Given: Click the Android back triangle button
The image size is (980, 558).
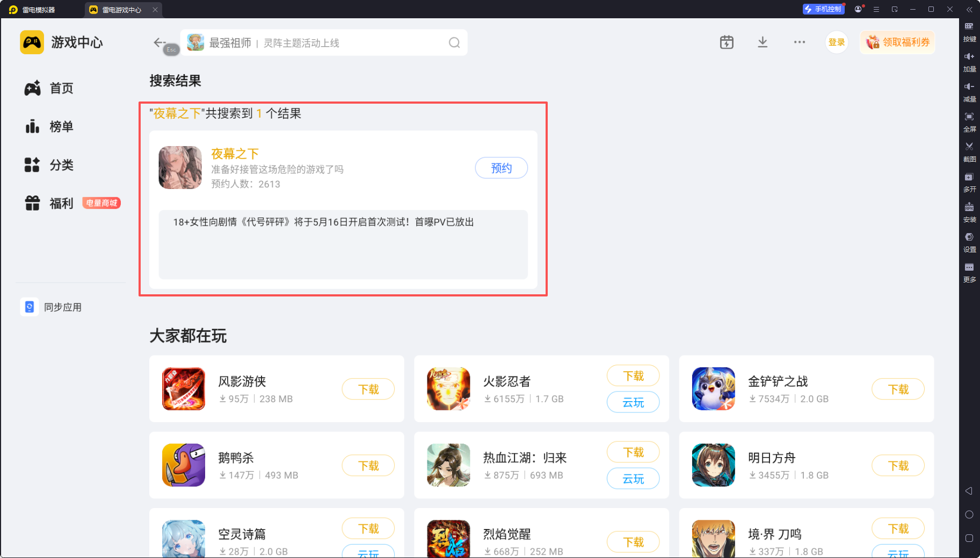Looking at the screenshot, I should coord(969,491).
